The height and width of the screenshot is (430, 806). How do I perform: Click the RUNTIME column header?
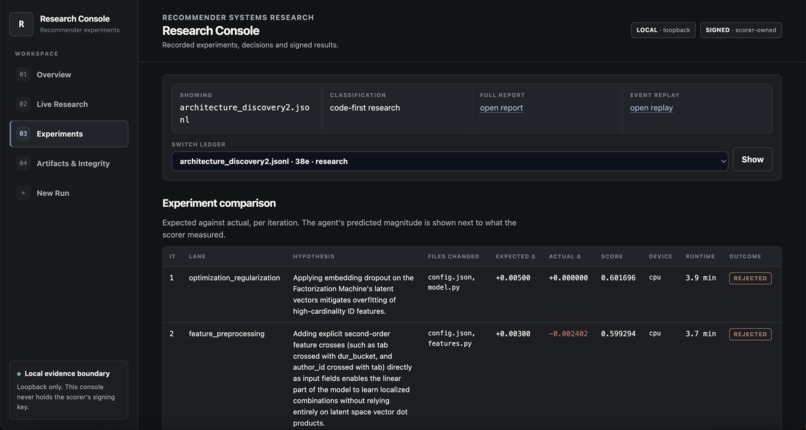(700, 256)
